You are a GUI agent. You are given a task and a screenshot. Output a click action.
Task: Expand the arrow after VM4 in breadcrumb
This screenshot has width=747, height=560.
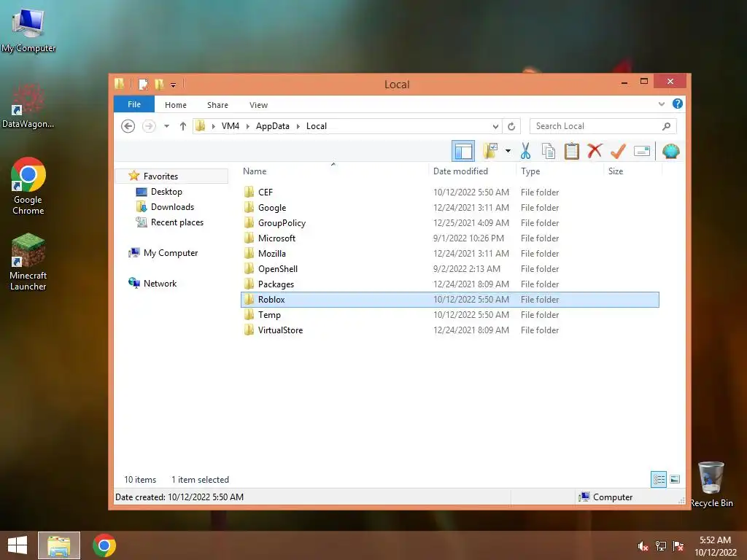coord(248,126)
